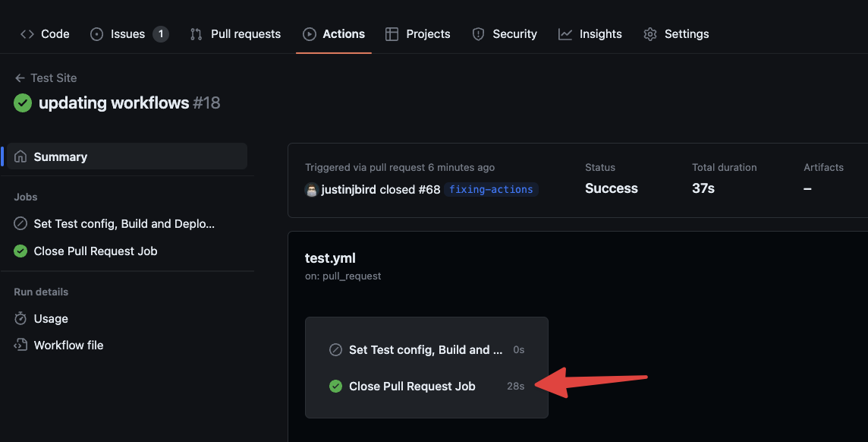Click the Actions play icon

pyautogui.click(x=308, y=33)
